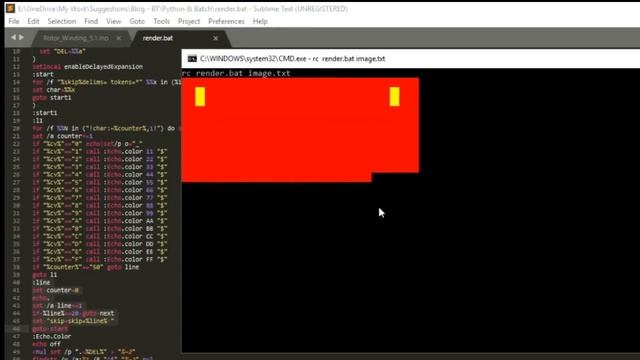Open the Find menu
This screenshot has width=640, height=360.
click(91, 21)
